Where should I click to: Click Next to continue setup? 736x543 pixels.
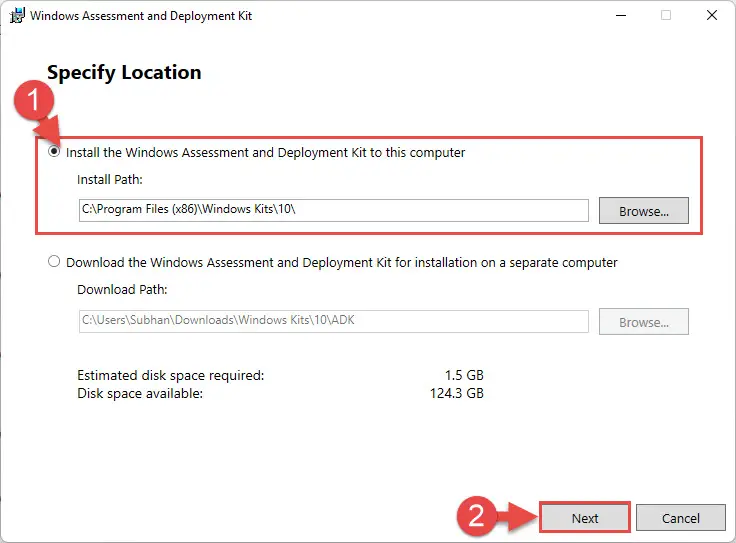584,518
